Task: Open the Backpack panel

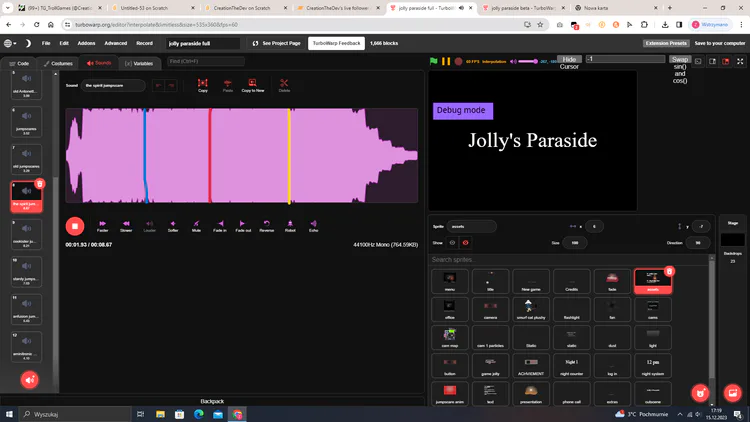Action: (x=212, y=401)
